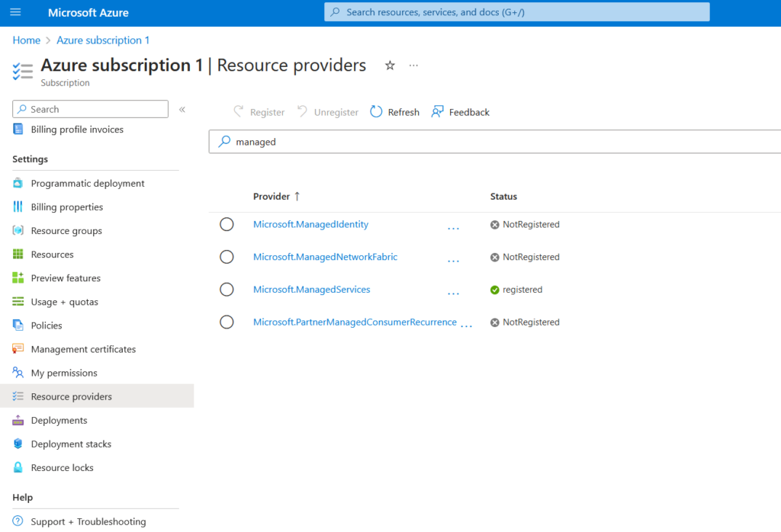Viewport: 781px width, 532px height.
Task: Click the Preview features icon
Action: pyautogui.click(x=18, y=277)
